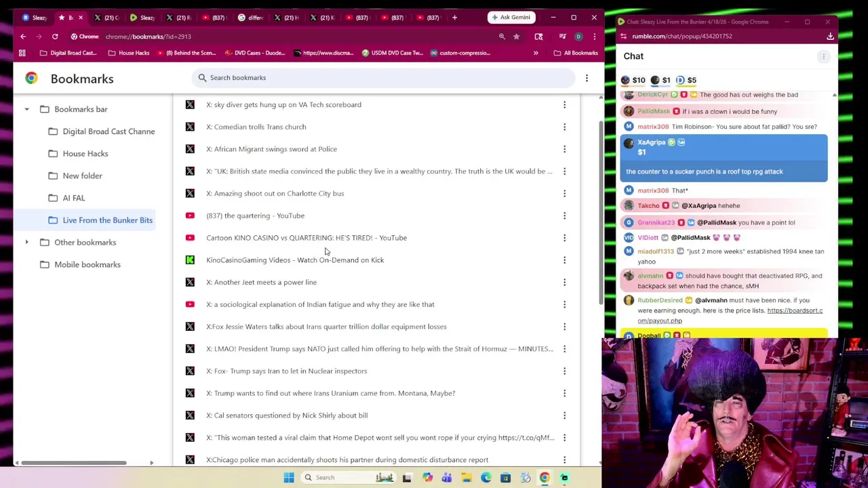This screenshot has width=868, height=488.
Task: Click the Rumble chat options three-dot icon
Action: [823, 56]
